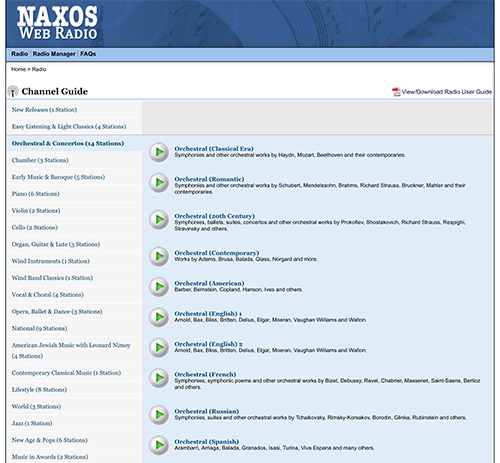
Task: Select New Releases (1 Station) category
Action: pyautogui.click(x=44, y=110)
